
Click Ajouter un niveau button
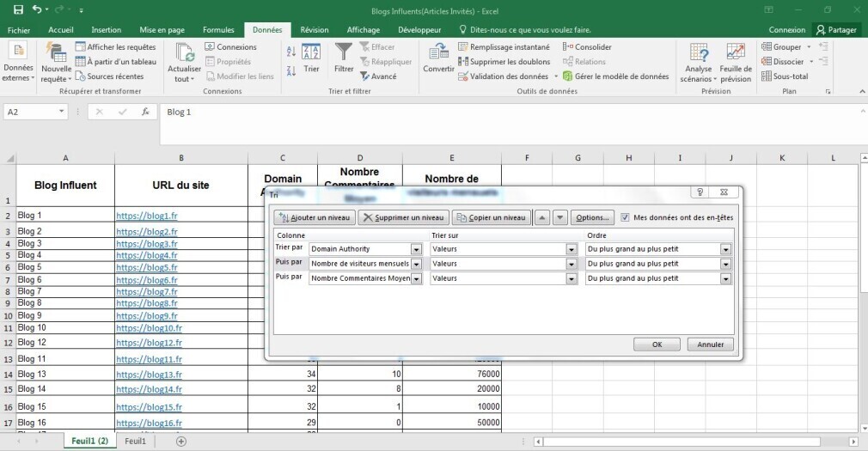point(314,218)
